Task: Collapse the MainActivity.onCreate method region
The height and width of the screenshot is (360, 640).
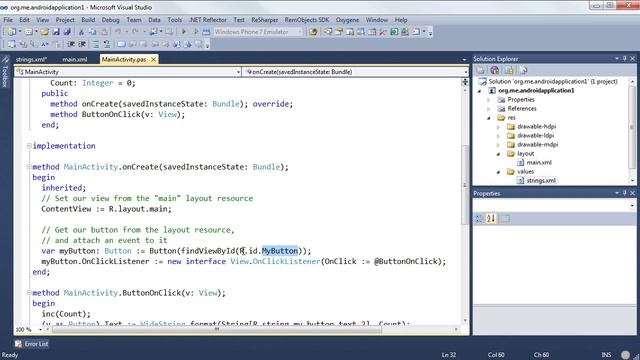Action: point(29,167)
